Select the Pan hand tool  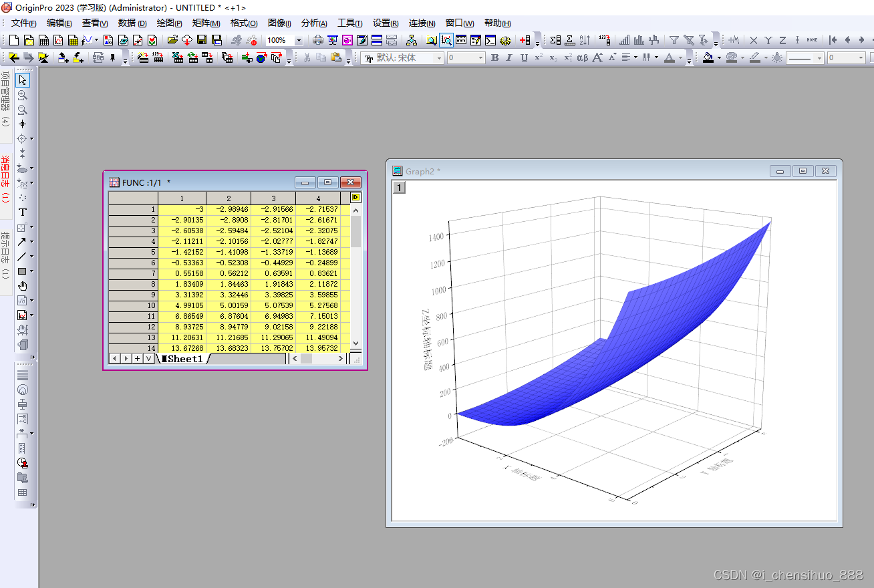(x=22, y=286)
